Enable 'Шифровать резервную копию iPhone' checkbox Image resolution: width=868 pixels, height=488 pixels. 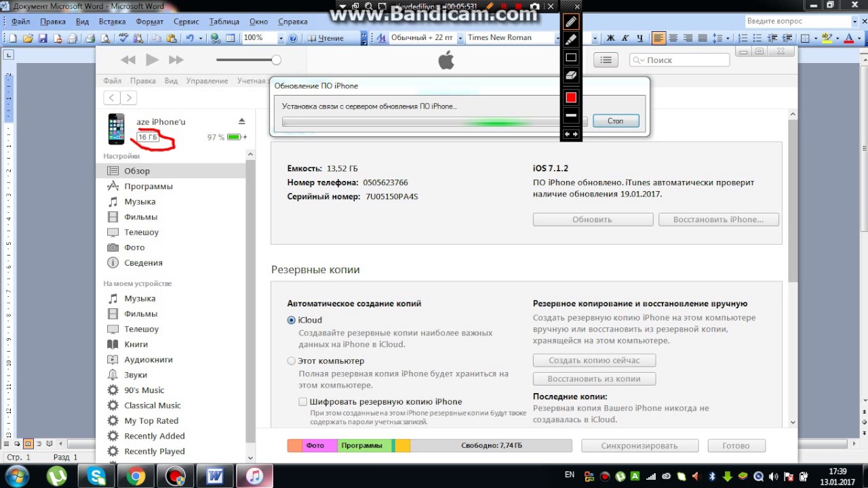pyautogui.click(x=303, y=402)
